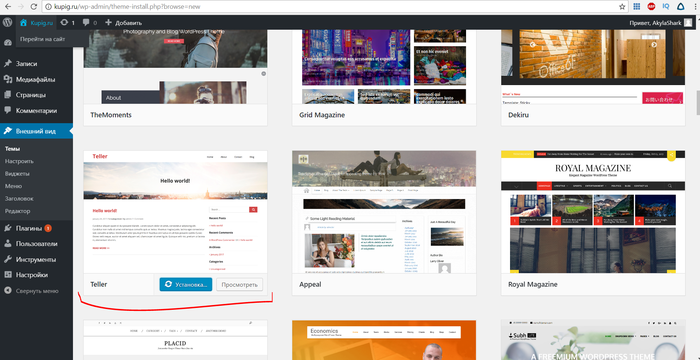Open the Инструменты menu
The image size is (700, 360).
[36, 260]
